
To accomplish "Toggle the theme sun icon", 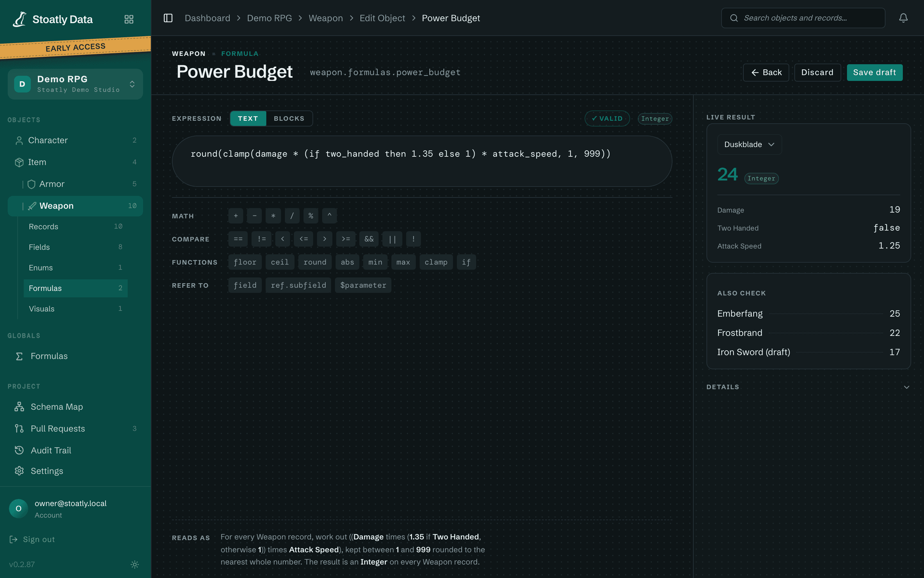I will tap(135, 564).
